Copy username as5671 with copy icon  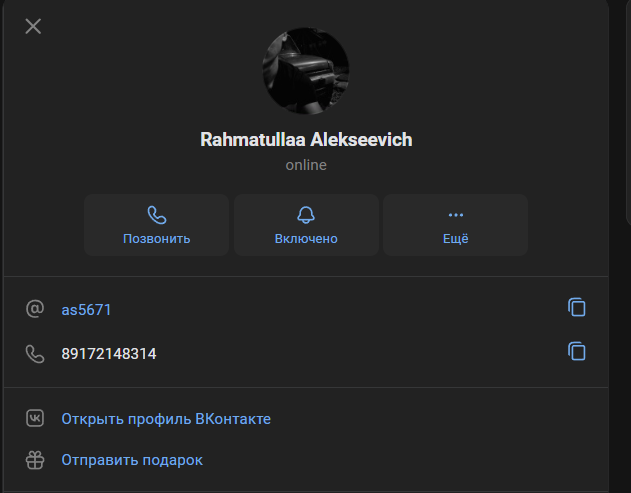(x=577, y=307)
